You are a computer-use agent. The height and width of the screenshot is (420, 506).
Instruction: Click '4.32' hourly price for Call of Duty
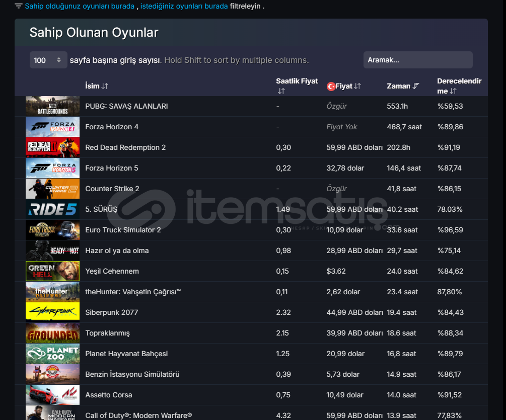pyautogui.click(x=283, y=415)
